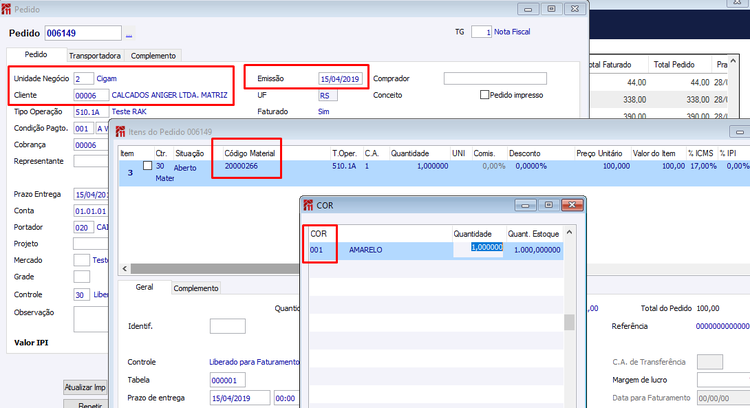Screen dimensions: 750x408
Task: Click the Condição Pagto. field 001
Action: [x=83, y=128]
